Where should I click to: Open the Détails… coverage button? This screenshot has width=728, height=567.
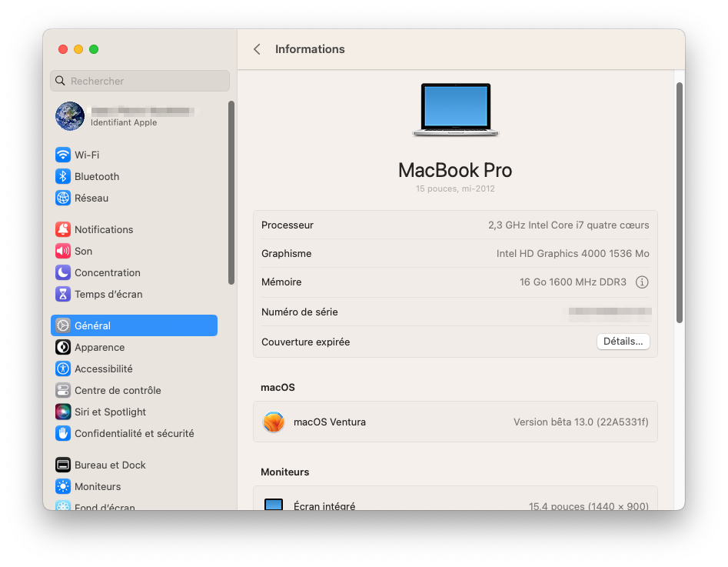point(623,342)
